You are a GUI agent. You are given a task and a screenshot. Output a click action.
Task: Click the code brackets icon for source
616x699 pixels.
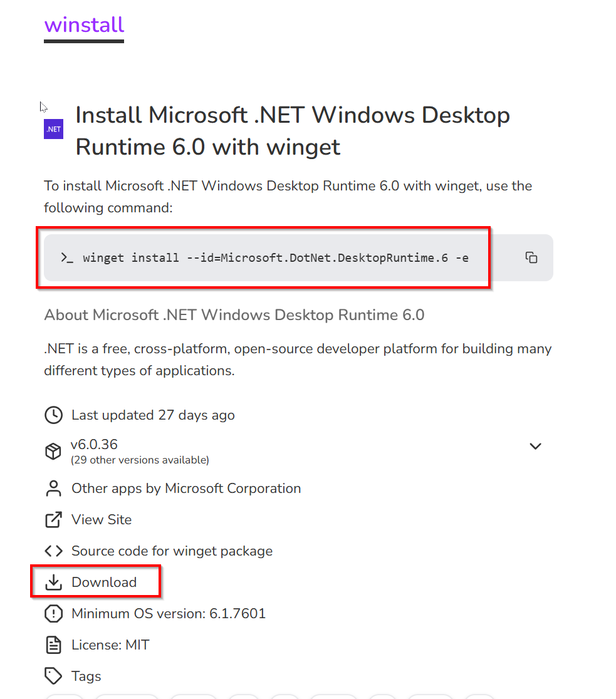tap(53, 551)
